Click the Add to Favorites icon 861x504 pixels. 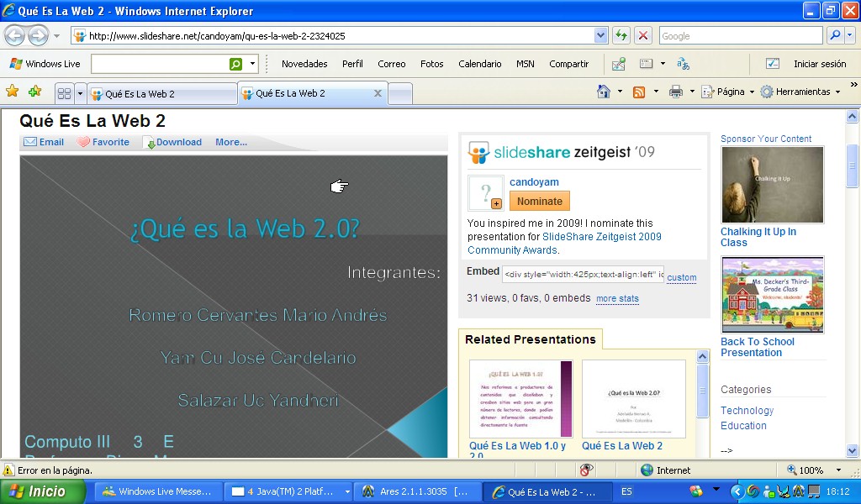pos(34,92)
